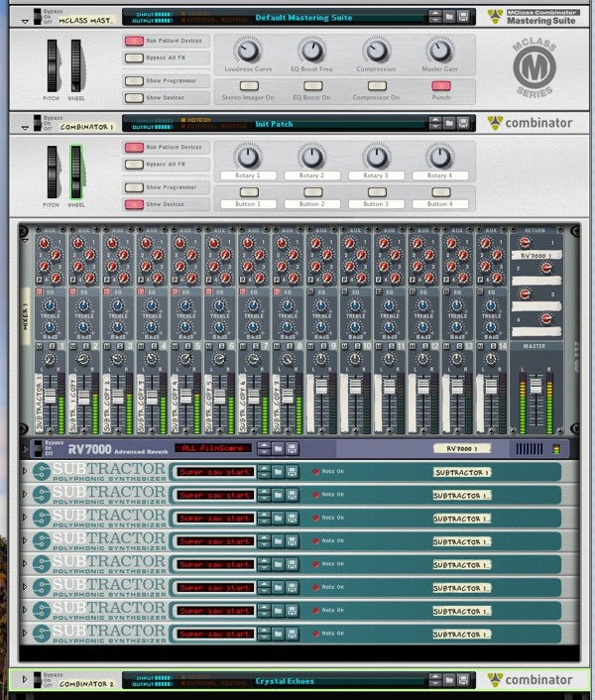Click save patch icon on Combinator 2
595x700 pixels.
click(x=464, y=680)
